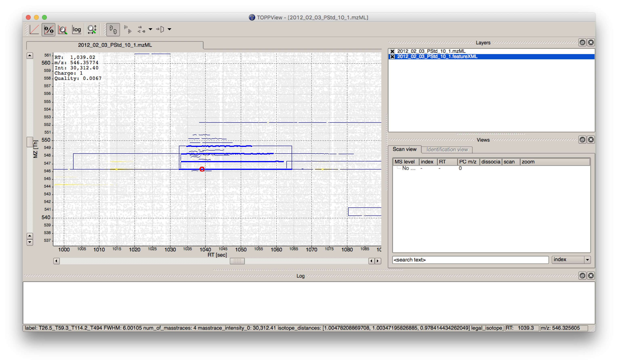Close the Layers panel
The width and height of the screenshot is (618, 364).
coord(591,42)
